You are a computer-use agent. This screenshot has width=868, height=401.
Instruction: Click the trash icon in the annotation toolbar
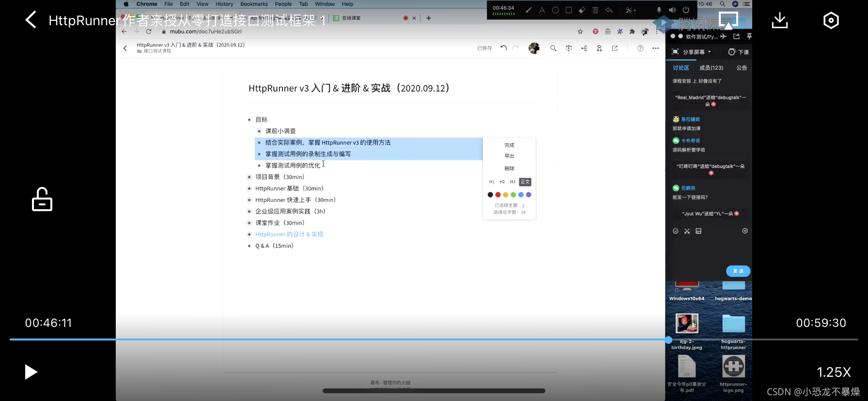[595, 10]
